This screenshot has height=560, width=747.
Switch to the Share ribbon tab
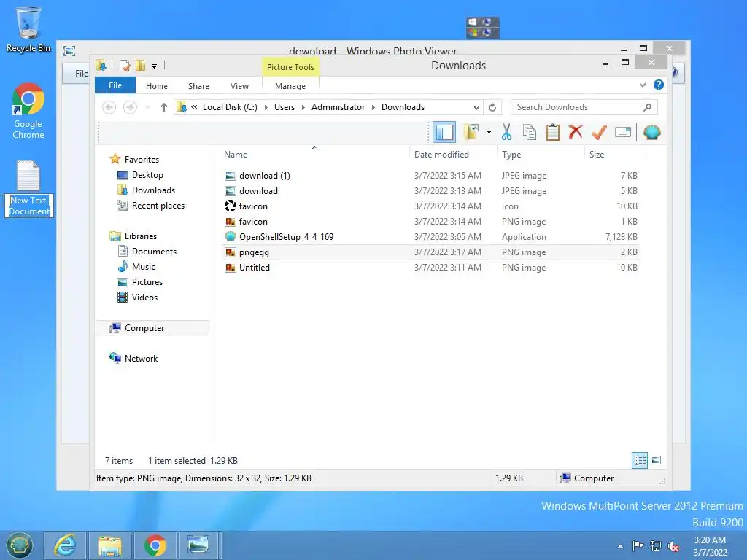(x=198, y=86)
